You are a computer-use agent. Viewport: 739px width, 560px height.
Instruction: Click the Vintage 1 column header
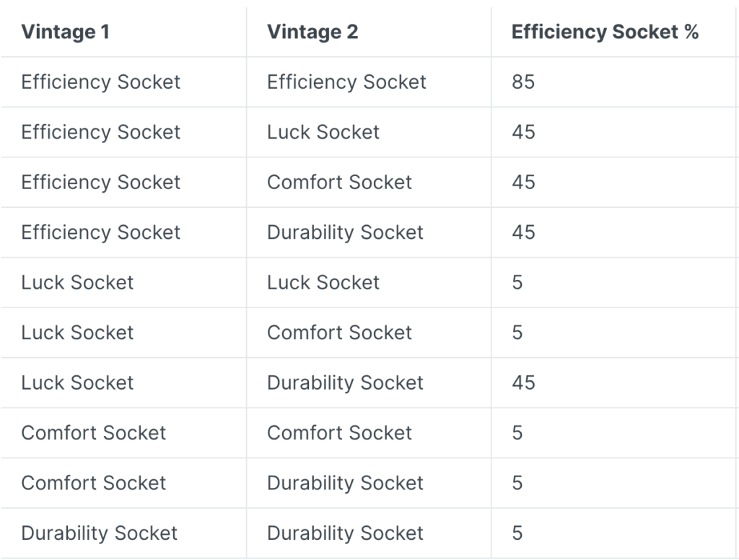coord(66,32)
